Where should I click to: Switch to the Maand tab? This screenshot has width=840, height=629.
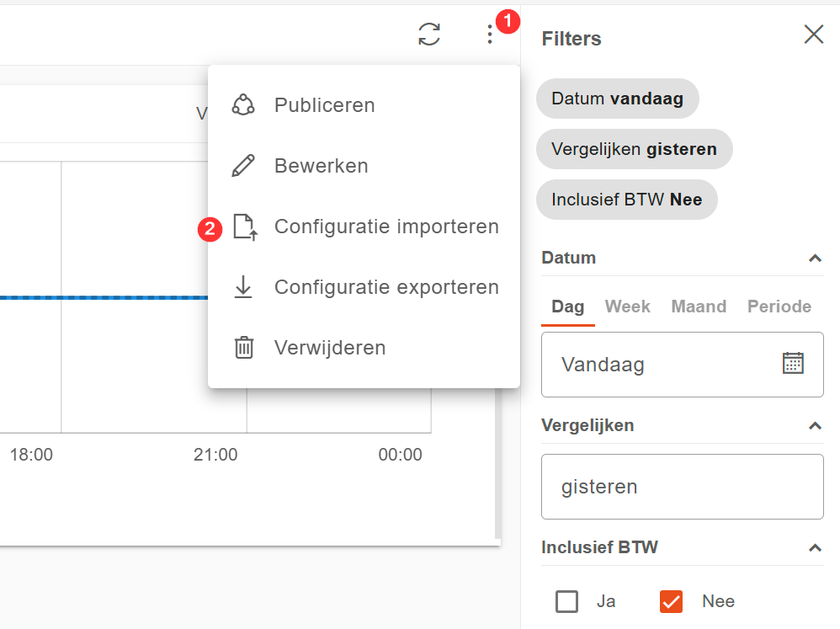coord(699,307)
